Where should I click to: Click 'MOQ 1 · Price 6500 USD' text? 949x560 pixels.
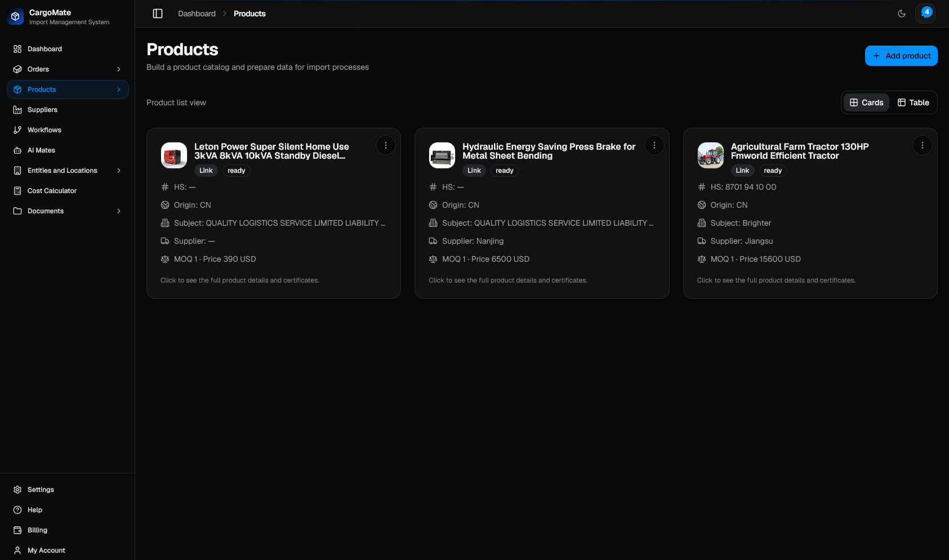pyautogui.click(x=486, y=259)
